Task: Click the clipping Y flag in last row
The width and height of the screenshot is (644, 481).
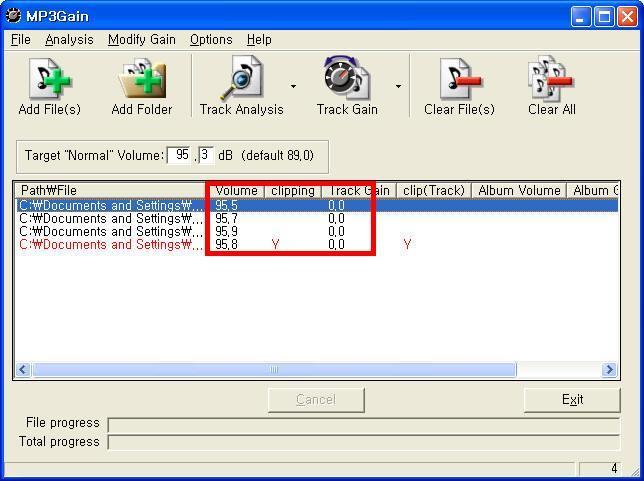Action: pos(276,245)
